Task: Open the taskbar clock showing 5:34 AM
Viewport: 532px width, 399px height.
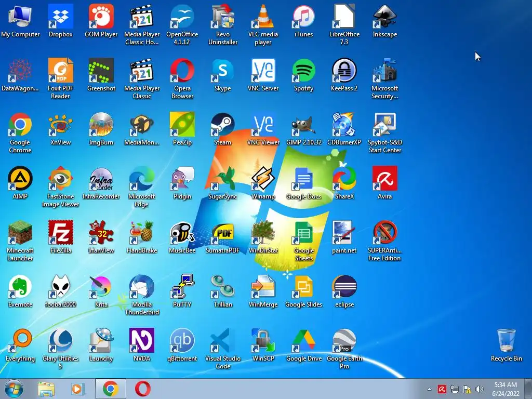Action: pos(506,389)
